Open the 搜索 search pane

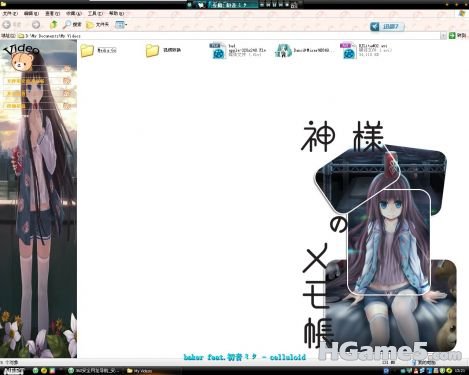click(x=72, y=25)
